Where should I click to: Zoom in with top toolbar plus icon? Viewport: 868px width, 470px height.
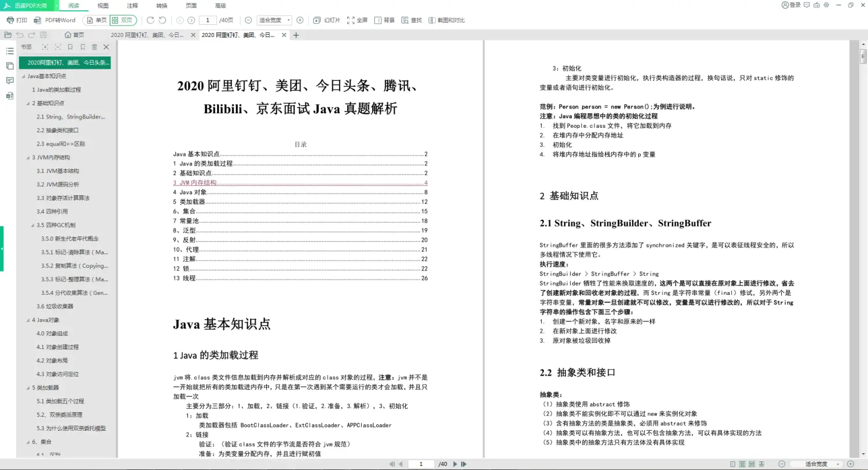click(300, 20)
